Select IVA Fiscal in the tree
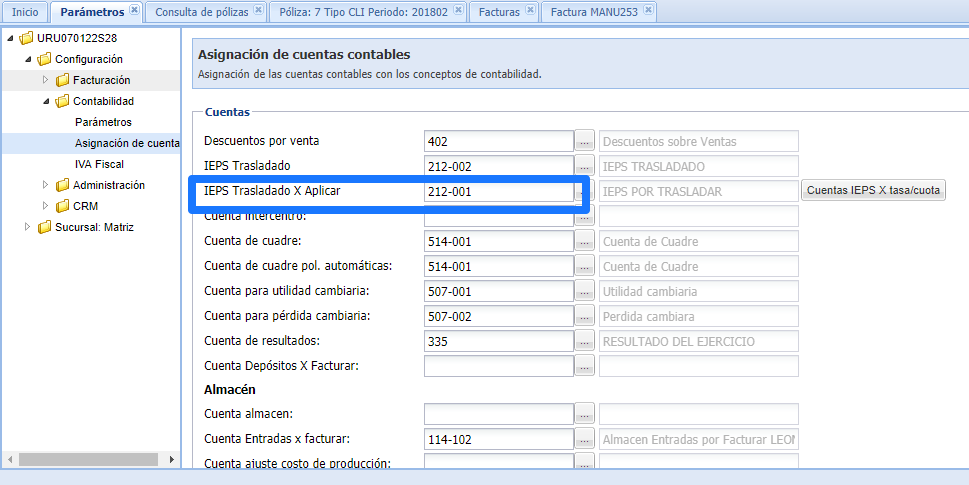969x485 pixels. click(x=99, y=164)
